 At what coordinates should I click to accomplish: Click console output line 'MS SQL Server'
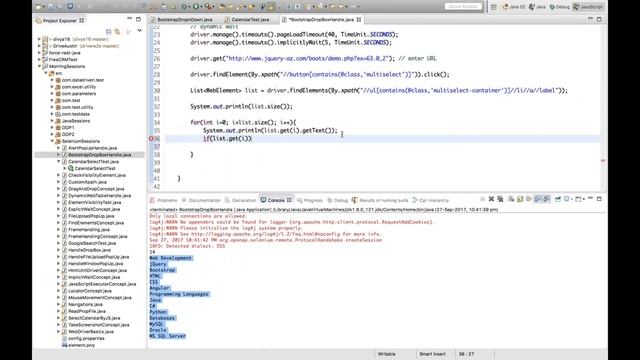[167, 336]
